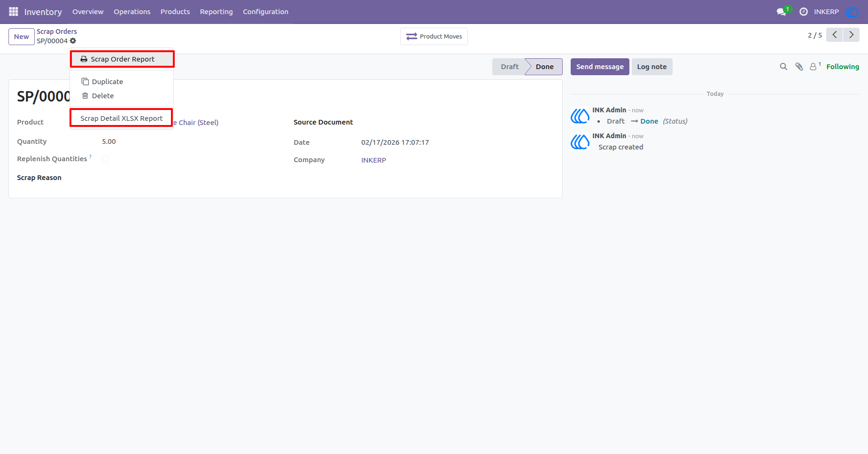
Task: Open the apps grid home menu icon
Action: click(13, 11)
